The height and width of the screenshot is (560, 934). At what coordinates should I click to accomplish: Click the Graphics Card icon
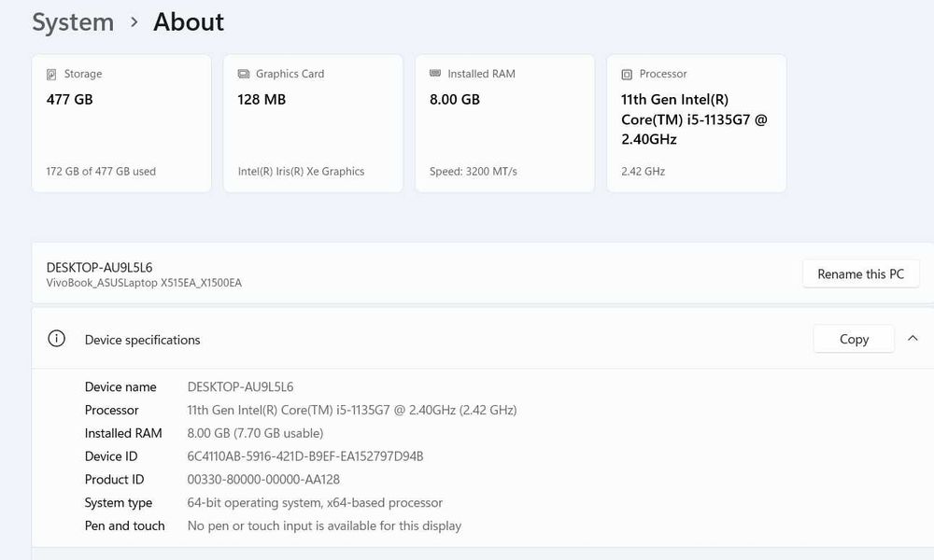(x=244, y=75)
